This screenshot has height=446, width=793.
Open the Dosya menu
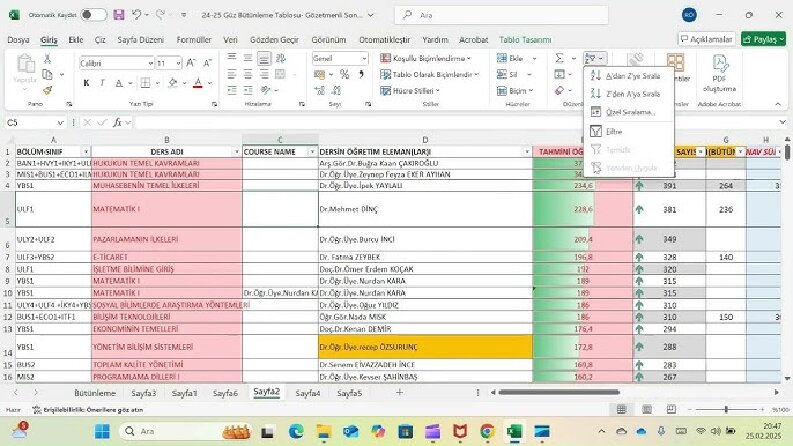pos(18,39)
